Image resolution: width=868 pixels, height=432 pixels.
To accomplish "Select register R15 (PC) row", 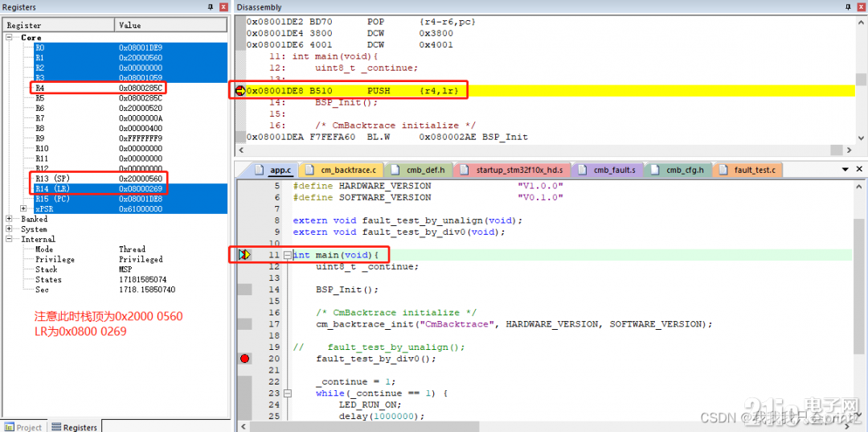I will pyautogui.click(x=130, y=199).
